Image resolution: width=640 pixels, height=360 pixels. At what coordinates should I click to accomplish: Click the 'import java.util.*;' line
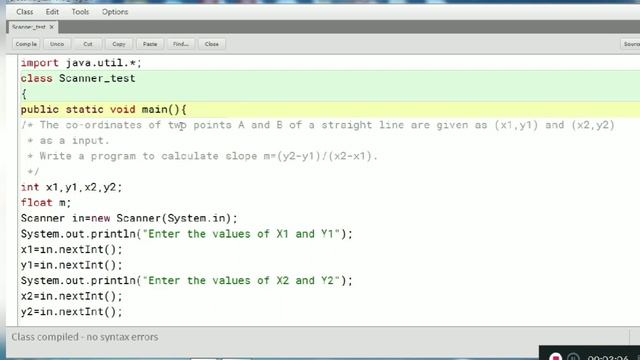click(x=81, y=63)
